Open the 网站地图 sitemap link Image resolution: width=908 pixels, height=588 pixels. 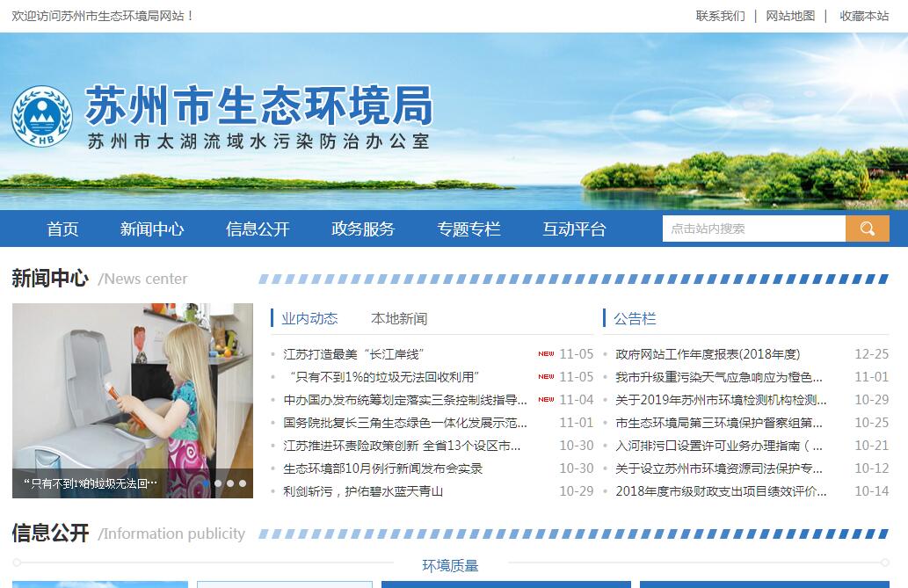pos(790,16)
